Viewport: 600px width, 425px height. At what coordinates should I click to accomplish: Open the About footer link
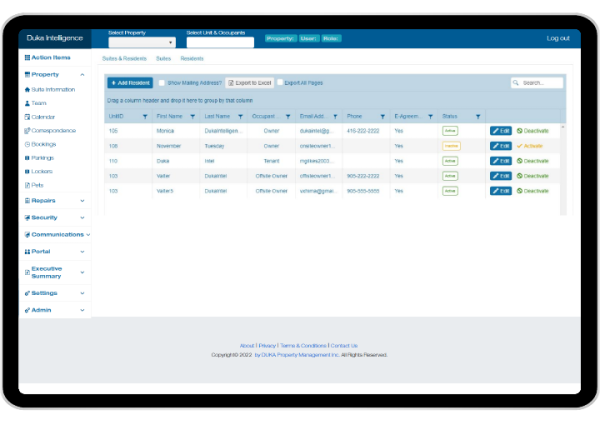(x=247, y=345)
